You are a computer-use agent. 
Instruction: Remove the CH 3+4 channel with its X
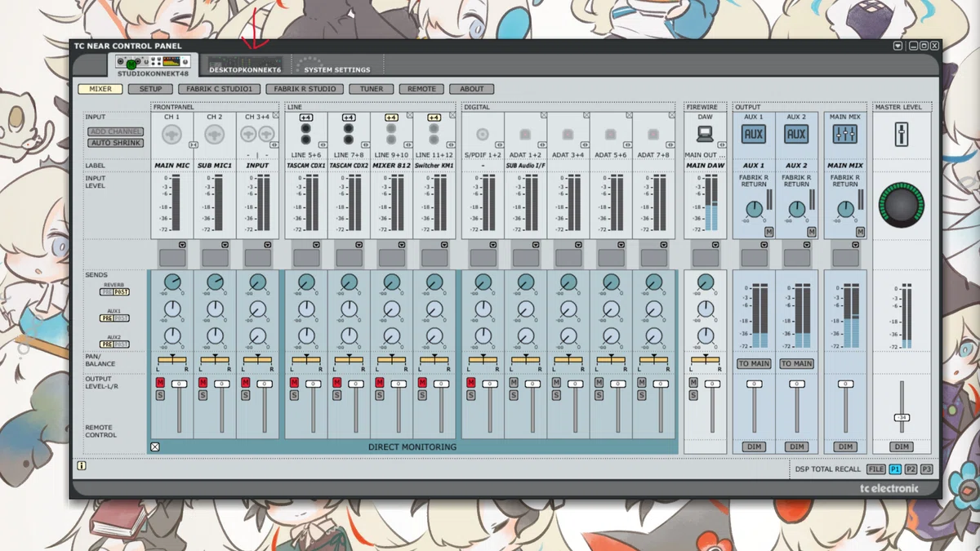coord(276,116)
